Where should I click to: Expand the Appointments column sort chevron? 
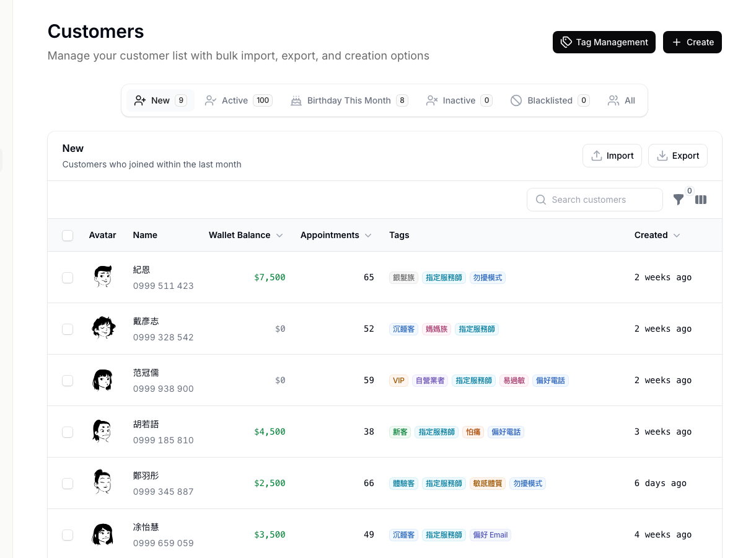coord(368,235)
